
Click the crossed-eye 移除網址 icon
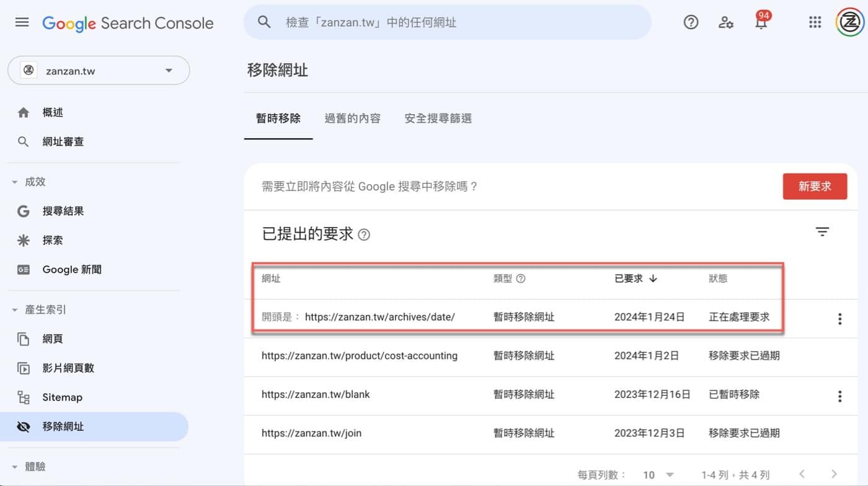coord(24,426)
